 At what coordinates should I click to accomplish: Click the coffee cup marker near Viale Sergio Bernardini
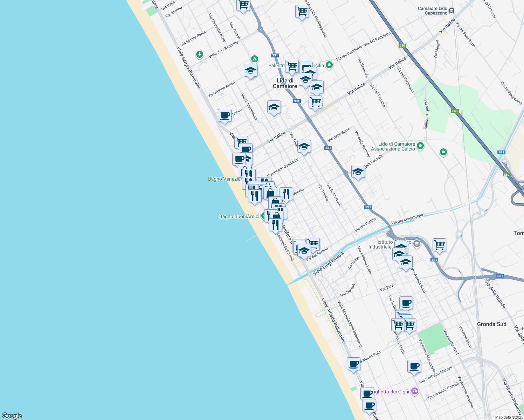click(x=224, y=115)
